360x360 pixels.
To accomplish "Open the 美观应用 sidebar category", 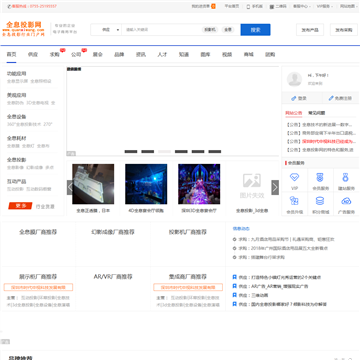I will click(17, 95).
